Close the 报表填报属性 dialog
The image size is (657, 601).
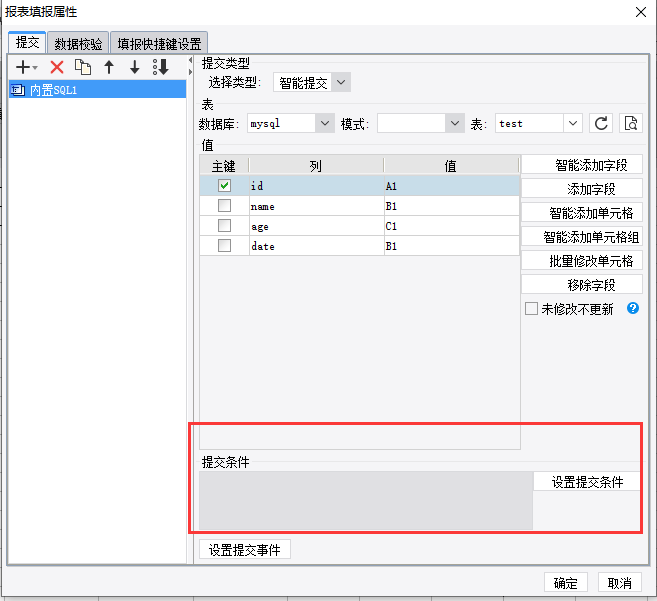641,12
